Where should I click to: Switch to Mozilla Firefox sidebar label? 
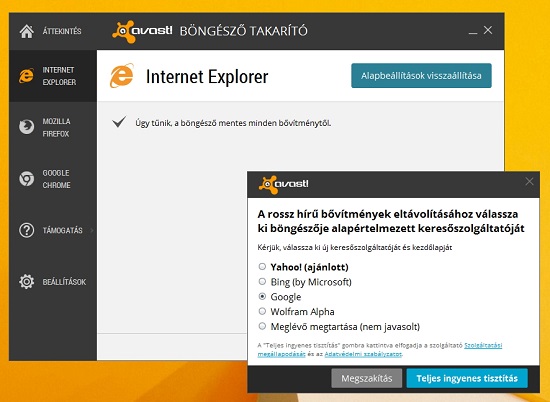click(56, 127)
